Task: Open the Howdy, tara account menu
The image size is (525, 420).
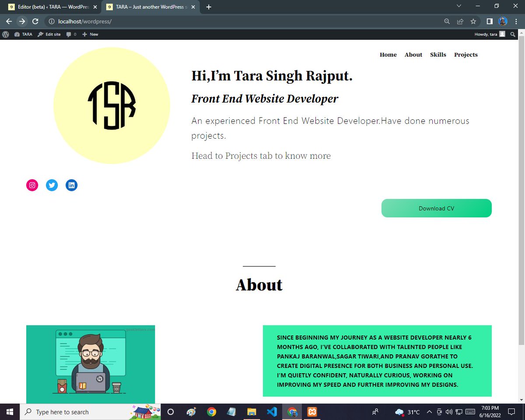Action: (490, 34)
